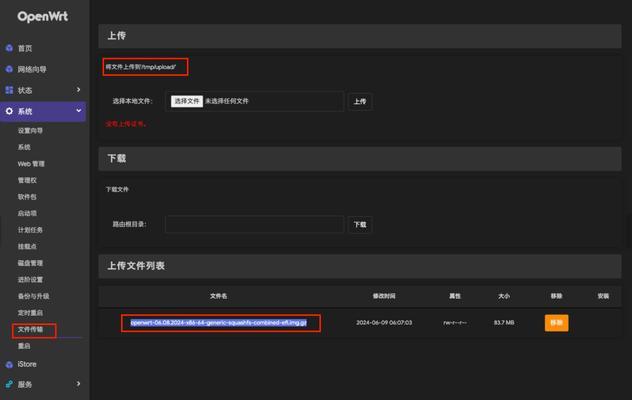Collapse the 系统 menu chevron

coord(79,110)
